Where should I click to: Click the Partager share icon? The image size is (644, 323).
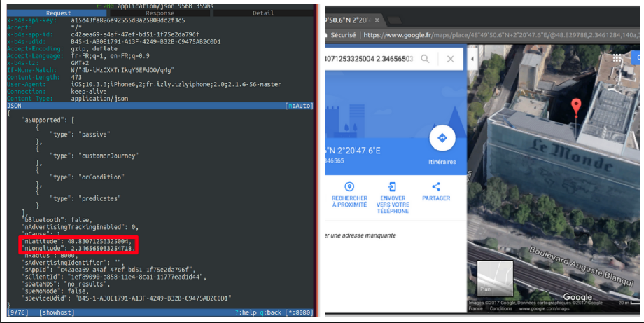click(x=436, y=186)
